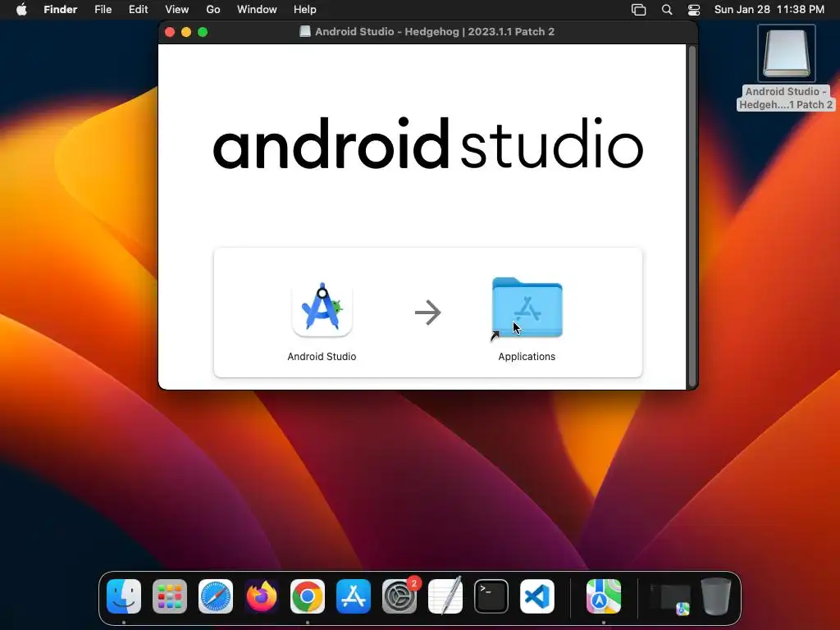This screenshot has height=630, width=840.
Task: Zoom the Android Studio disk image window
Action: coord(203,32)
